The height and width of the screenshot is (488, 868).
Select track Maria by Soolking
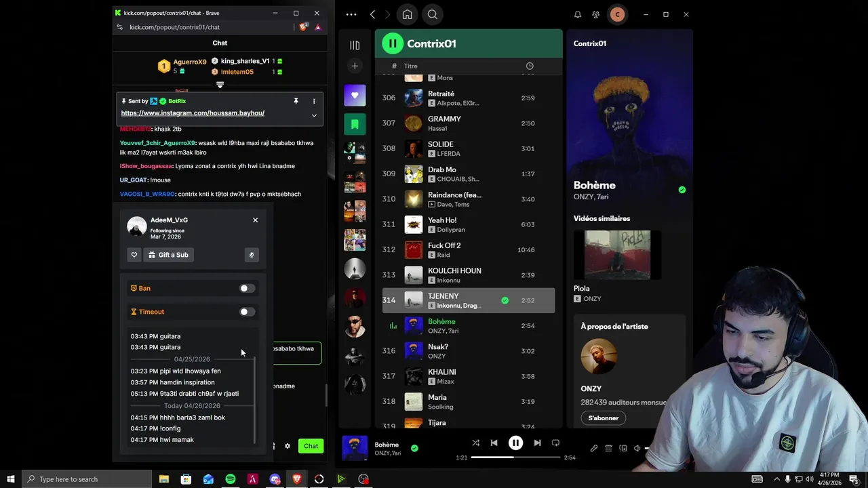point(469,401)
